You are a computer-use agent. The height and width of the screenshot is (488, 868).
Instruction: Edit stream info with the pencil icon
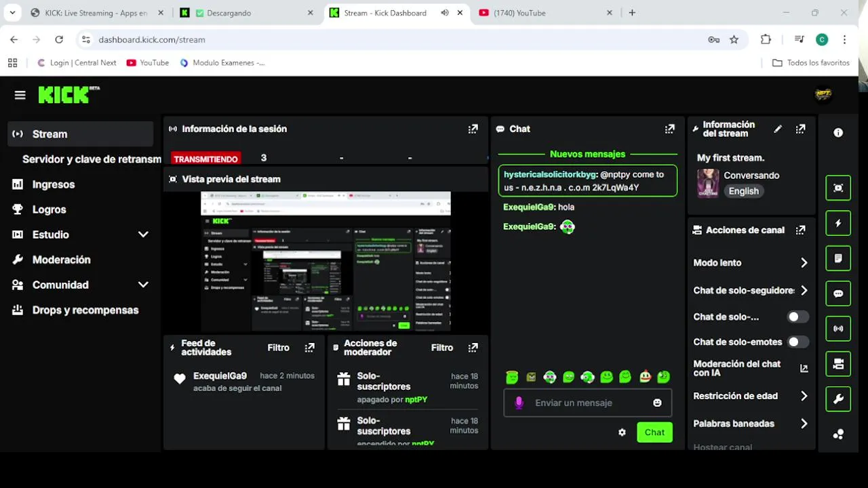(778, 129)
